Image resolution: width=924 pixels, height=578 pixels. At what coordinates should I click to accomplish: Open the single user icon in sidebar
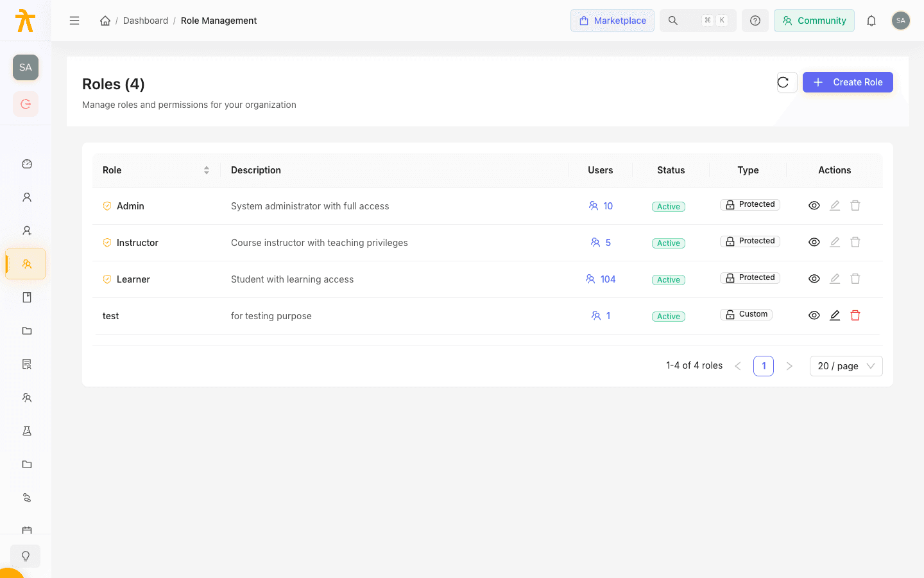click(x=27, y=197)
